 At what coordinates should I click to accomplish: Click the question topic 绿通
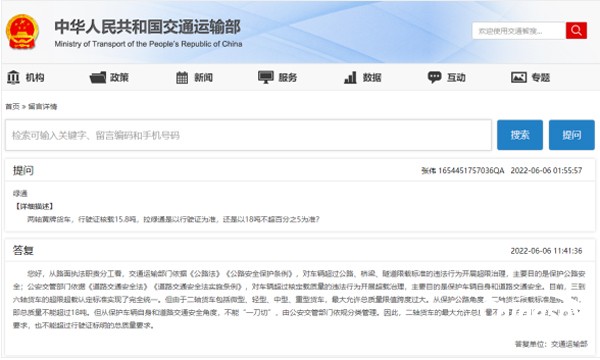20,194
